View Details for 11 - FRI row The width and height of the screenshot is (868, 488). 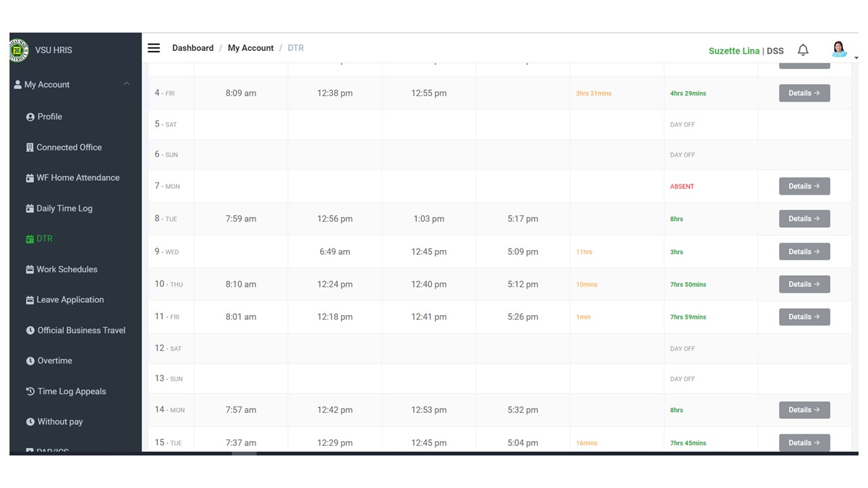[804, 317]
